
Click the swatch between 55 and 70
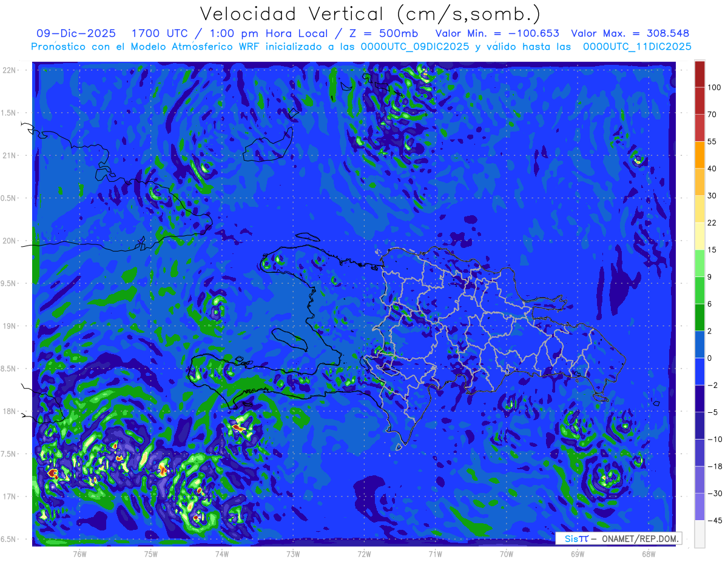(x=699, y=128)
